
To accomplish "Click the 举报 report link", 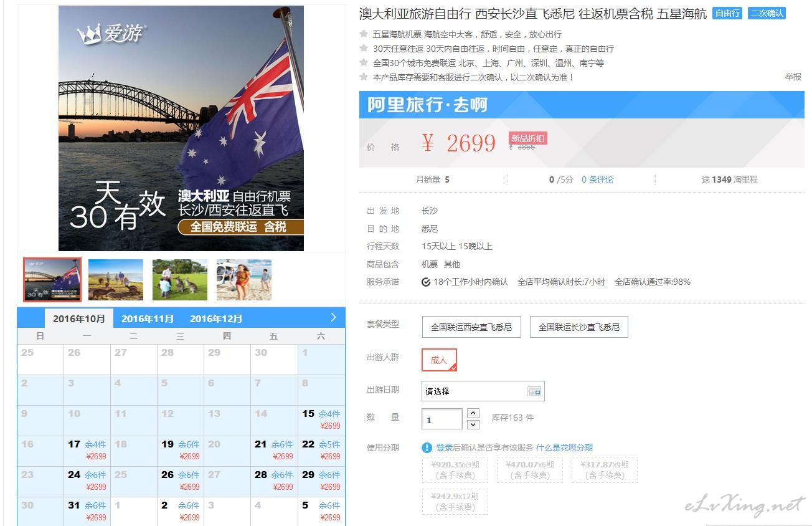I will [793, 77].
